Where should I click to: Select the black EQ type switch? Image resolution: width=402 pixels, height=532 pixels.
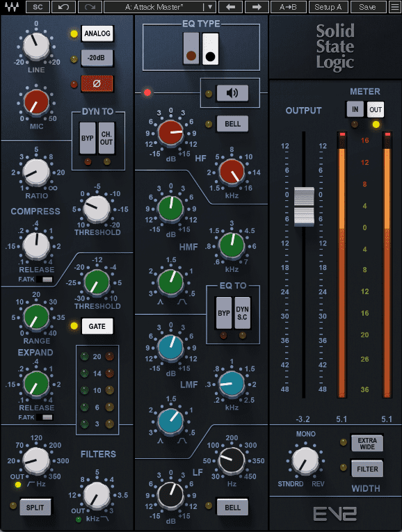pos(210,49)
